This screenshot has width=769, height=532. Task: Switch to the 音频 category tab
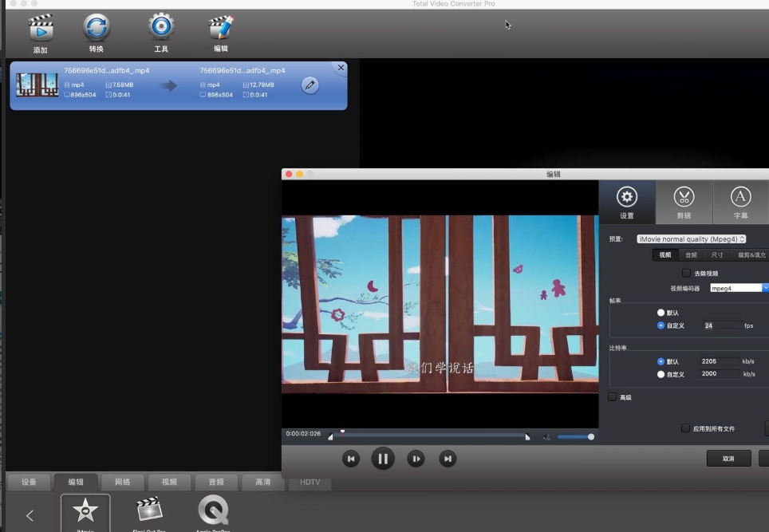pyautogui.click(x=216, y=482)
